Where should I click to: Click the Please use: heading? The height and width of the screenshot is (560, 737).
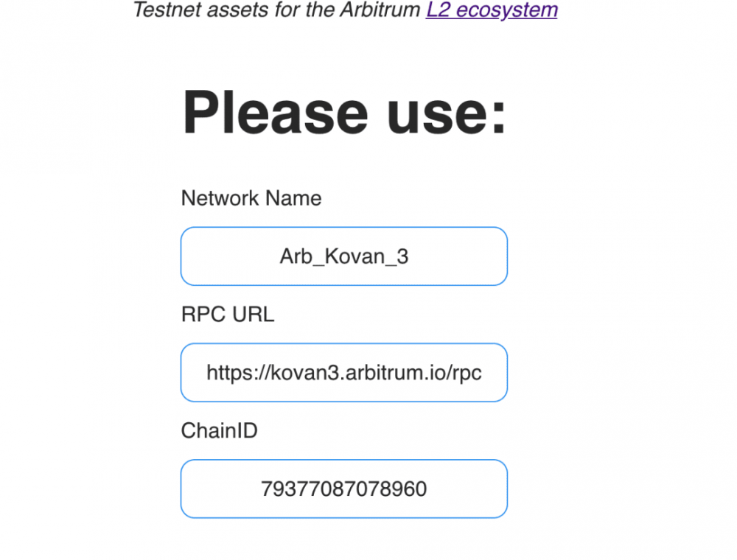click(344, 111)
